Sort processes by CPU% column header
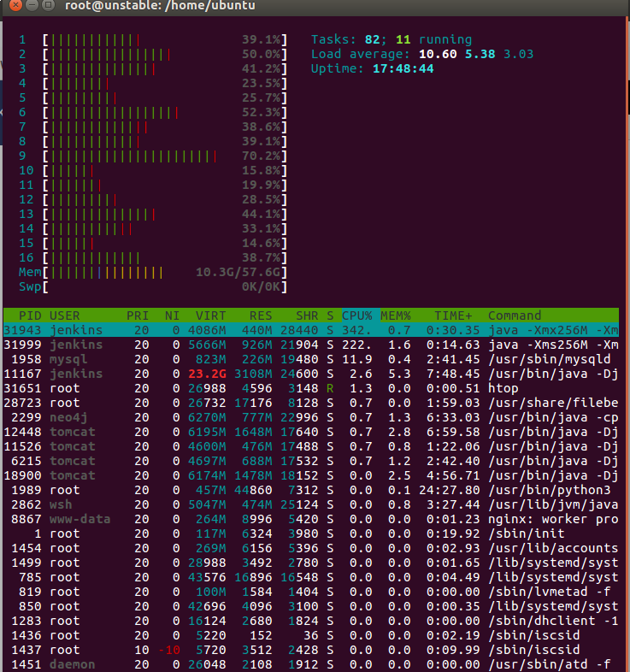Screen dimensions: 630x672 click(356, 315)
